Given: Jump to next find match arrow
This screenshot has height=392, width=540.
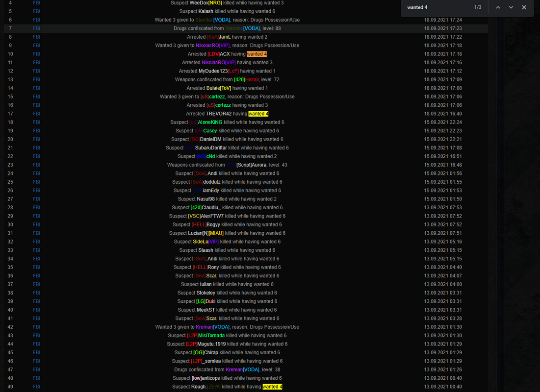Looking at the screenshot, I should (511, 7).
